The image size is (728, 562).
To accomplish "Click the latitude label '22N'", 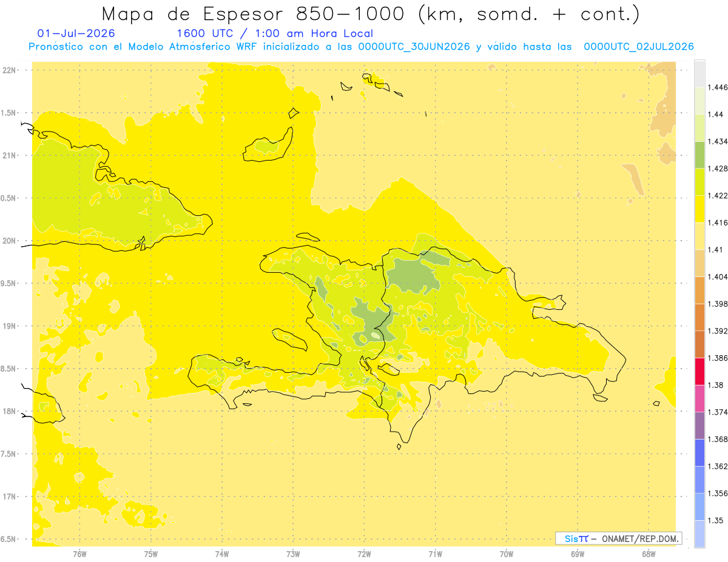I will pos(9,70).
